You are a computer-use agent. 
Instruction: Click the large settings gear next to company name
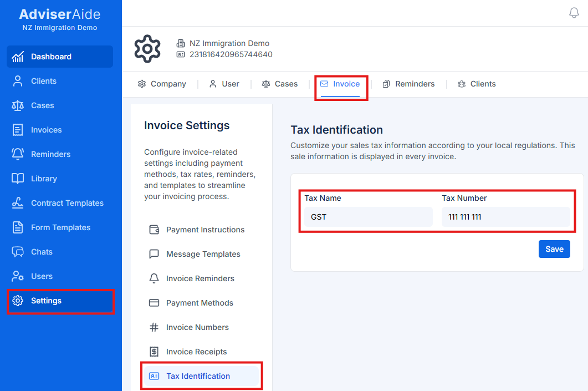pos(147,48)
